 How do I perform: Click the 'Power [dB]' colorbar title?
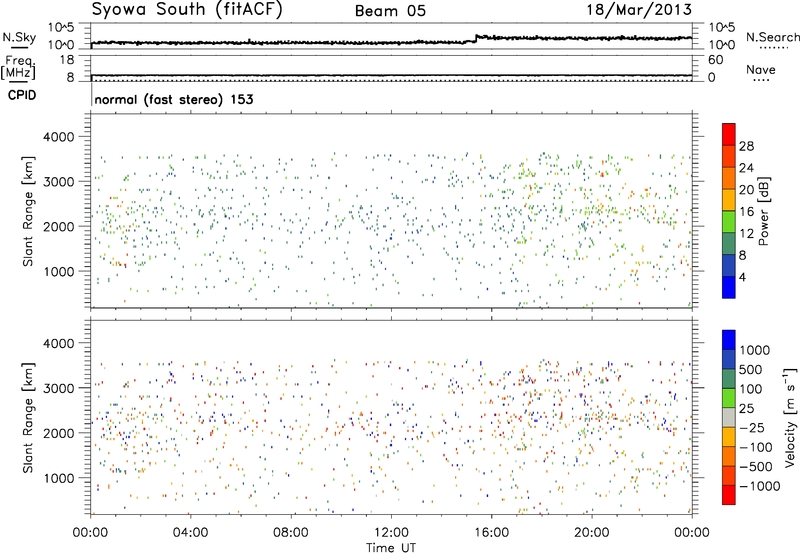[x=763, y=211]
